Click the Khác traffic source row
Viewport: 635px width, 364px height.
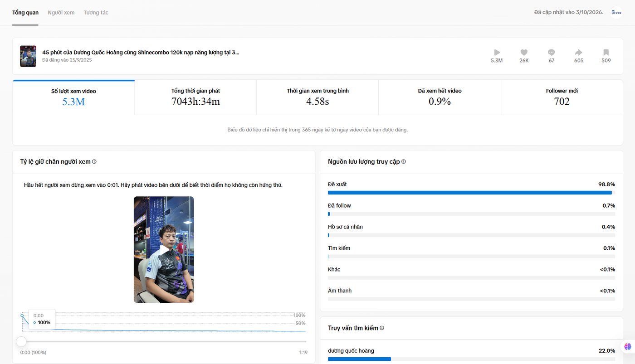coord(472,273)
